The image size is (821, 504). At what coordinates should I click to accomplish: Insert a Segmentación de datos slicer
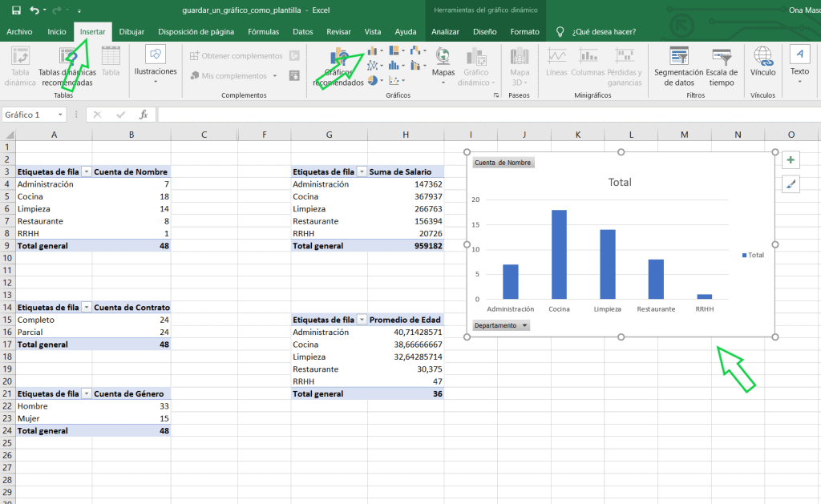[678, 67]
